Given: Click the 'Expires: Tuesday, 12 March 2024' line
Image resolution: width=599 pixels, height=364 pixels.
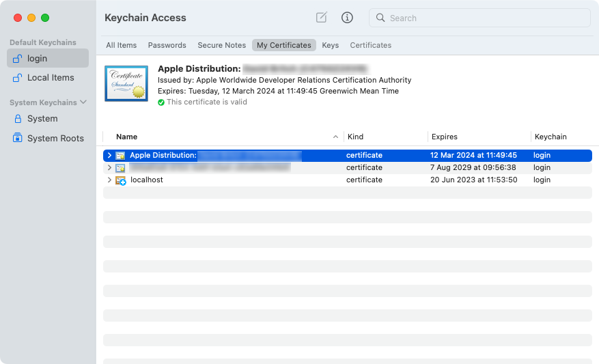Looking at the screenshot, I should tap(278, 91).
